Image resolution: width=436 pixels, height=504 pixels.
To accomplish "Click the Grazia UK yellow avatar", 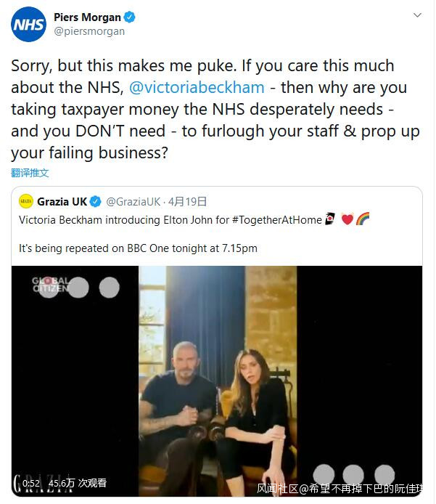I will tap(26, 201).
